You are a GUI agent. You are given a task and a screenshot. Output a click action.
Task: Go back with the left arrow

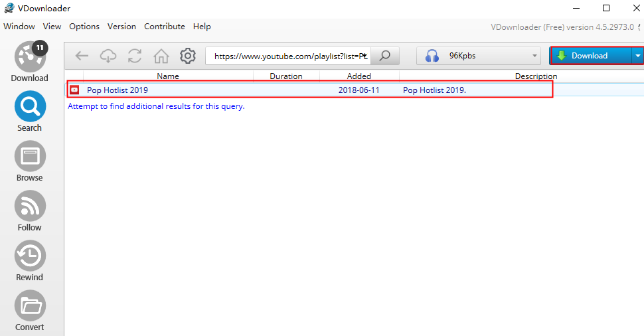82,56
